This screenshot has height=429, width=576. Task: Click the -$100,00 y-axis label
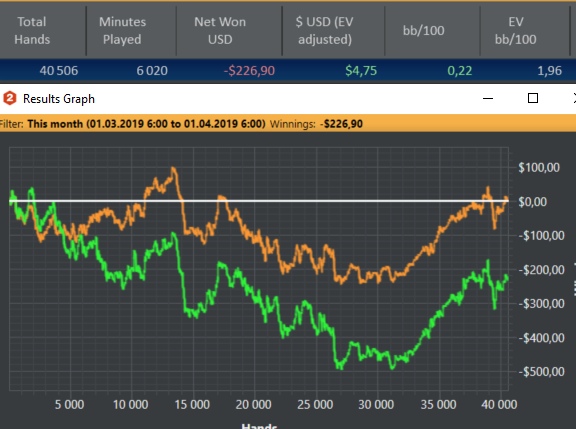[541, 235]
